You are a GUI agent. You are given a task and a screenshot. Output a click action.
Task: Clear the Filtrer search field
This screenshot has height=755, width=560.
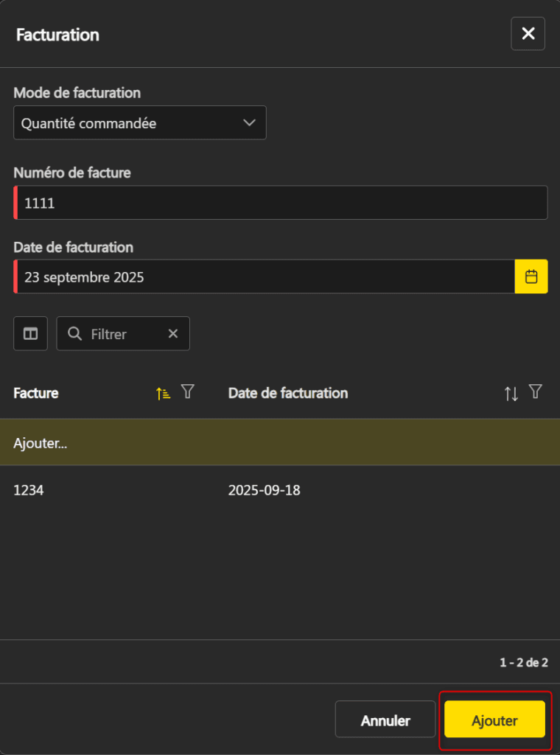[173, 334]
